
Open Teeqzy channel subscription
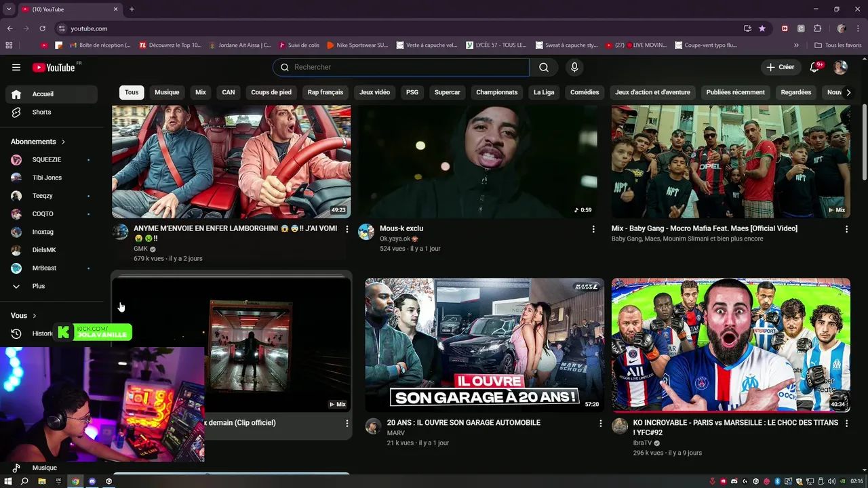[x=52, y=196]
